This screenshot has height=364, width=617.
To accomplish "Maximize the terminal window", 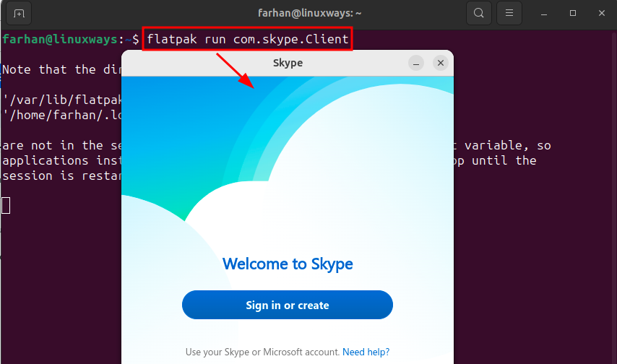I will [573, 14].
